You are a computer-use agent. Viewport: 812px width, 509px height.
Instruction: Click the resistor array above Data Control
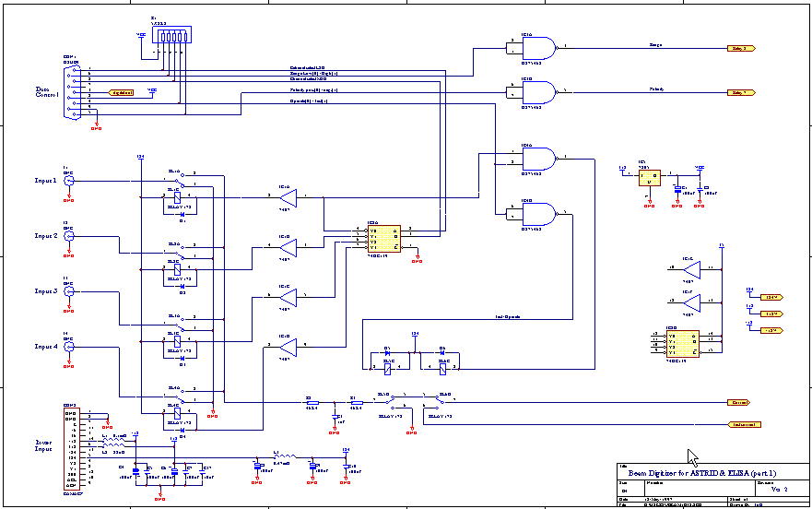pyautogui.click(x=172, y=36)
